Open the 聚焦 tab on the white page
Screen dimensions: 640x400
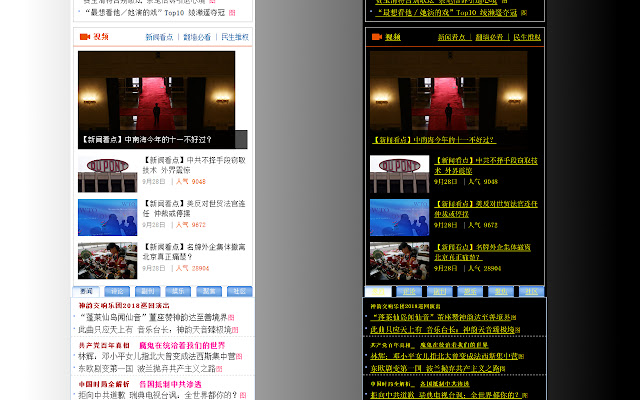click(209, 291)
